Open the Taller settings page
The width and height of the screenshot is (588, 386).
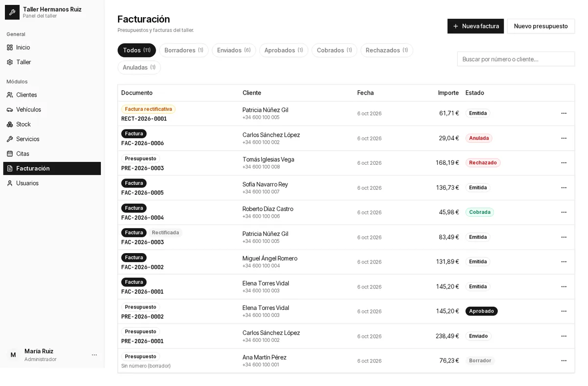[x=52, y=62]
